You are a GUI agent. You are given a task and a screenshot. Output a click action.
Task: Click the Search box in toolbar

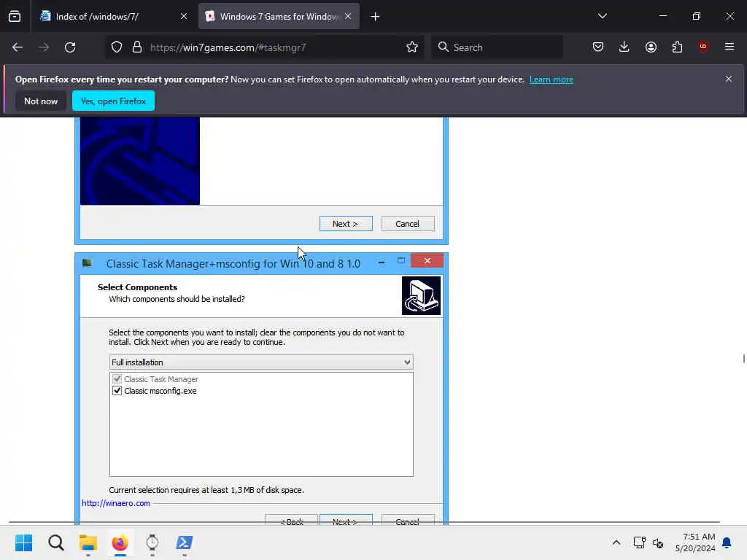coord(497,47)
